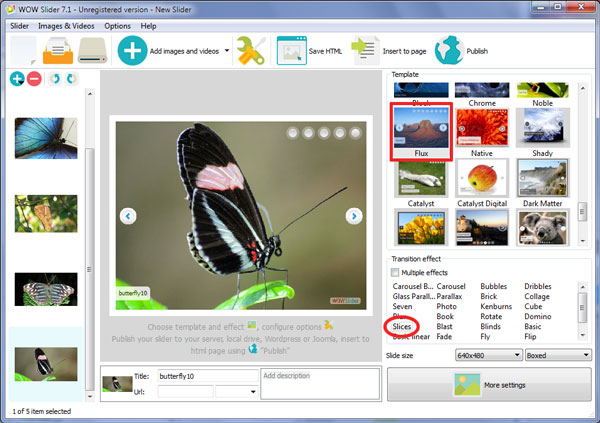Select the Chrome template
600x423 pixels.
[x=482, y=95]
